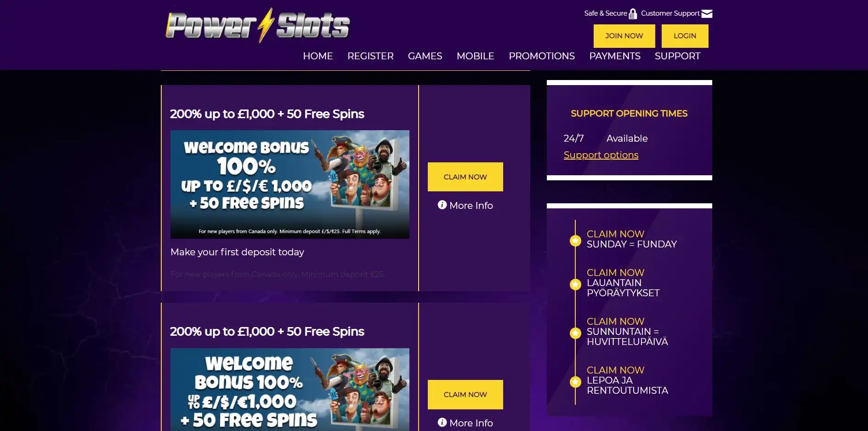
Task: Select PAYMENTS in the navigation bar
Action: click(615, 56)
